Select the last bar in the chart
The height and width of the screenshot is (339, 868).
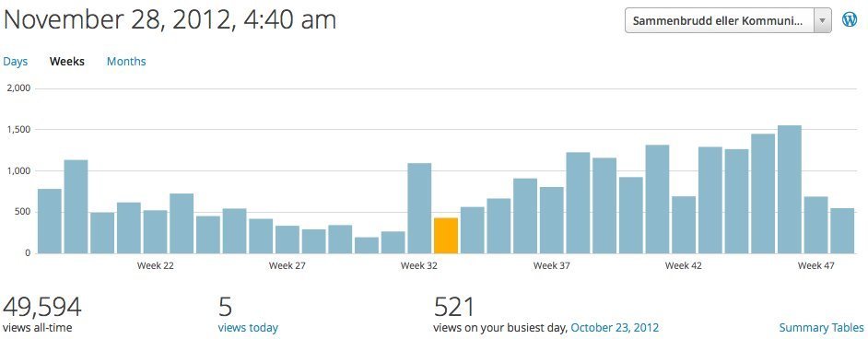pos(842,230)
